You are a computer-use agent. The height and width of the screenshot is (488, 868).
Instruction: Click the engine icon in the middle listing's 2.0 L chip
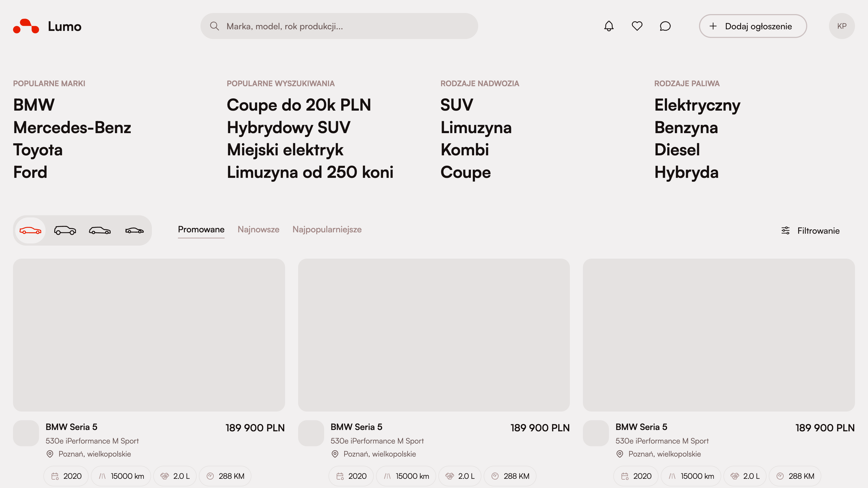click(x=449, y=476)
